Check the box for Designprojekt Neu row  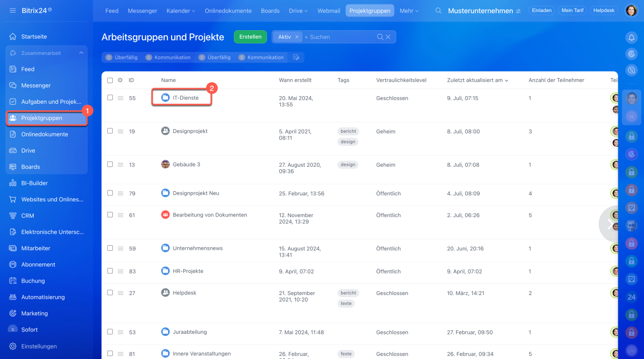110,193
